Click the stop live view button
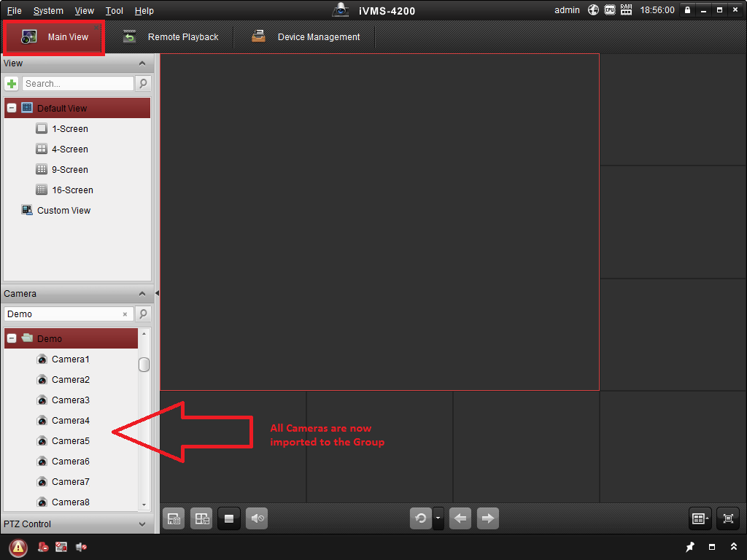Image resolution: width=747 pixels, height=560 pixels. tap(229, 519)
